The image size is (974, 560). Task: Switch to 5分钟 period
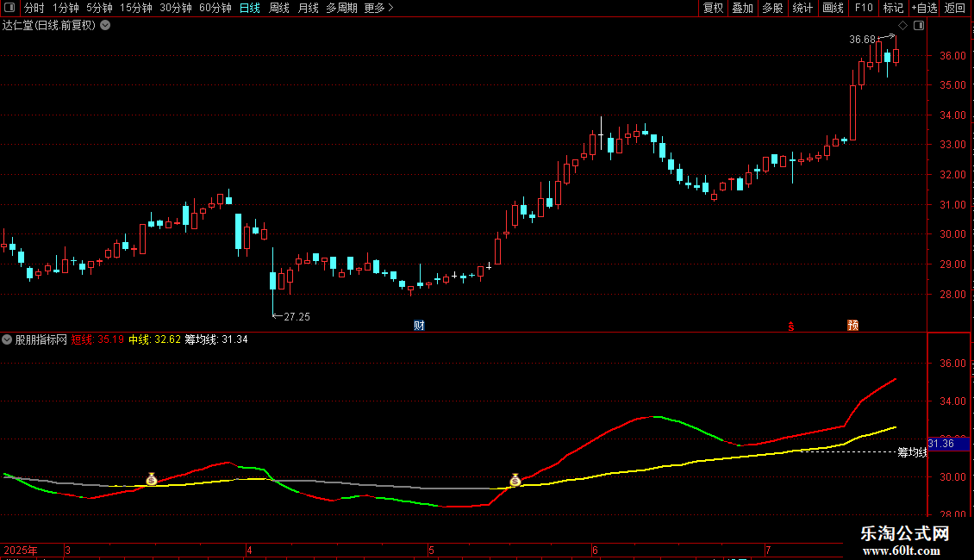pos(99,8)
